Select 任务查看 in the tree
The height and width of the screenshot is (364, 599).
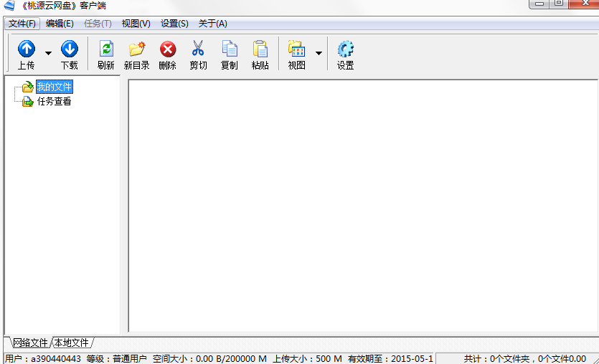coord(55,101)
